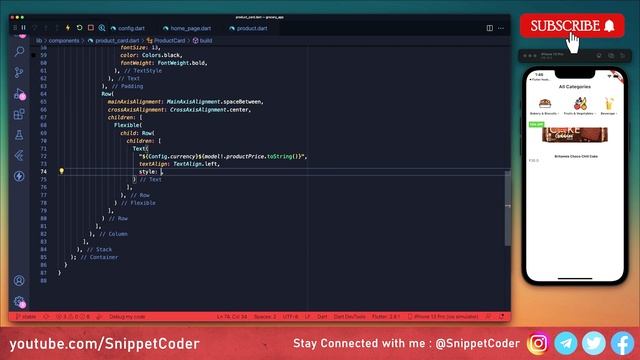Open the Instagram social icon
This screenshot has height=360, width=640.
(538, 343)
